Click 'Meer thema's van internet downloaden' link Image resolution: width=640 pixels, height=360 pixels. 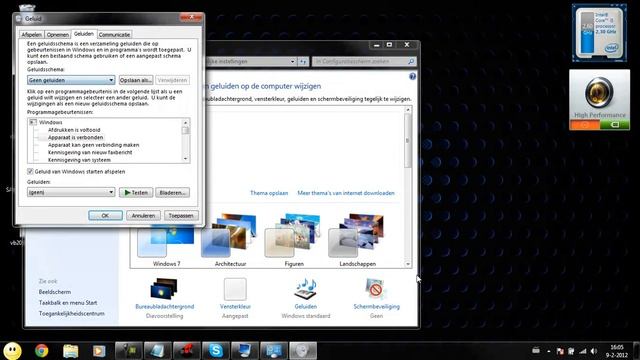[x=346, y=193]
